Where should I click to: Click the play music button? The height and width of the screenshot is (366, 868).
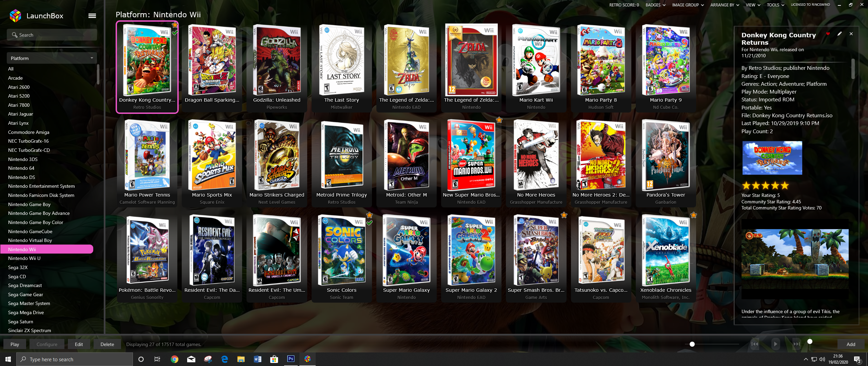point(775,344)
